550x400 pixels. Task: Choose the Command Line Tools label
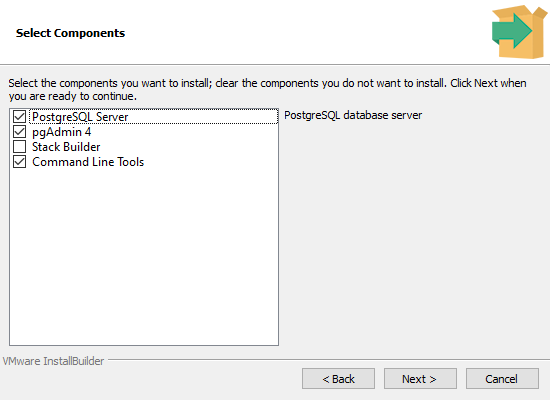click(88, 162)
